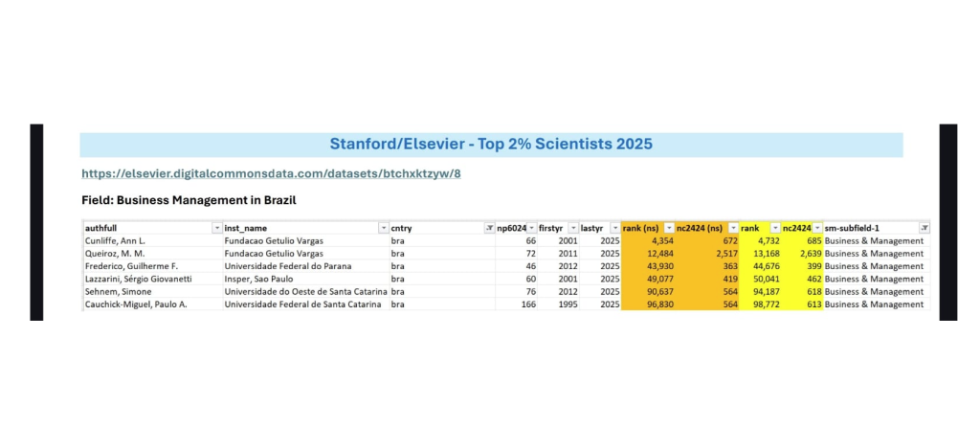This screenshot has width=980, height=428.
Task: Expand the inst_name filter dropdown arrow
Action: (x=383, y=228)
